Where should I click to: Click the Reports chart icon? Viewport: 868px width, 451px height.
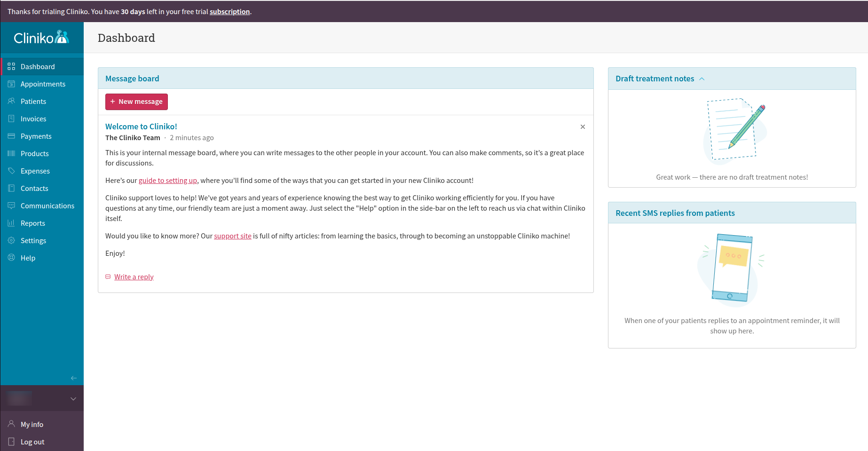(x=11, y=223)
